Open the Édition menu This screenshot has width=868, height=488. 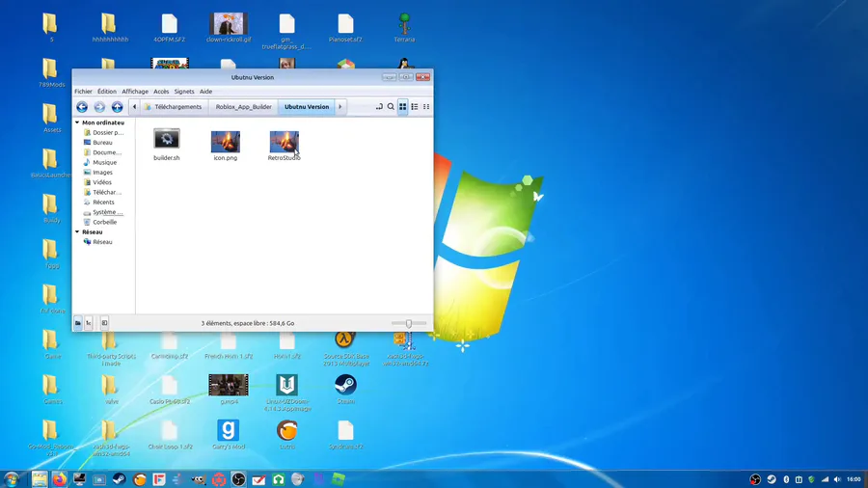pos(107,92)
